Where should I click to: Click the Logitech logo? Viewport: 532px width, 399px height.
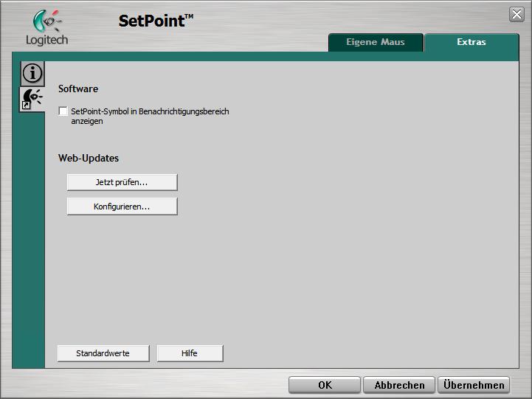[47, 27]
